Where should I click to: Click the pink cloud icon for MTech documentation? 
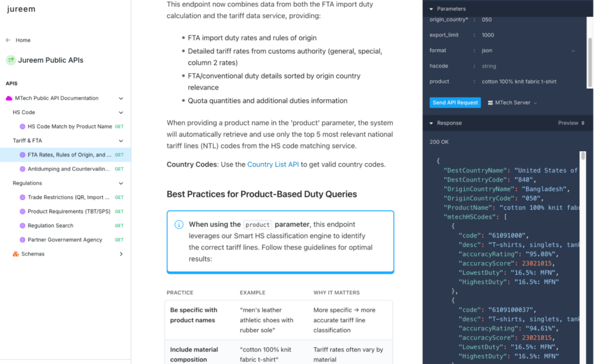pos(9,98)
